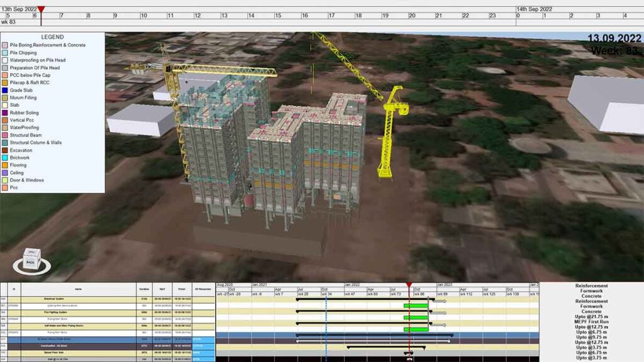
Task: Click the Week: 83 overlay in the 3D view
Action: click(614, 51)
